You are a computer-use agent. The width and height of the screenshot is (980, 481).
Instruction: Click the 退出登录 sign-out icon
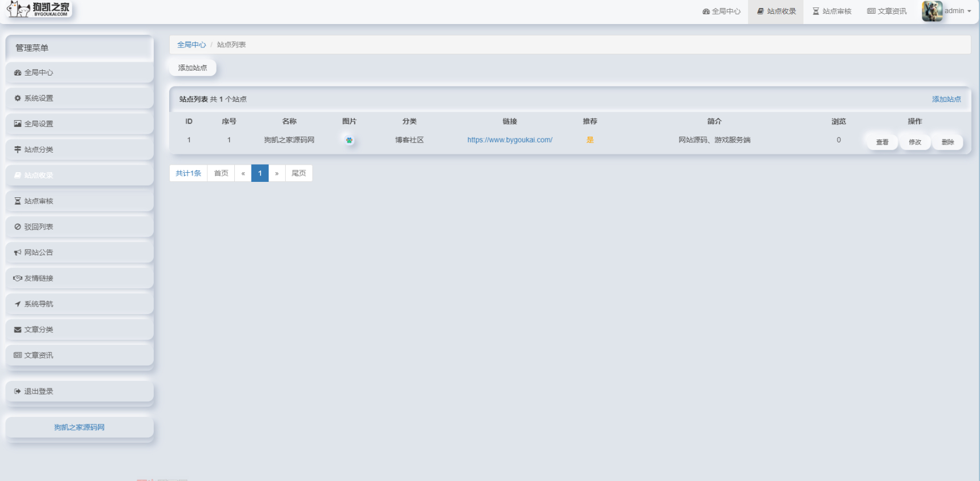(18, 392)
